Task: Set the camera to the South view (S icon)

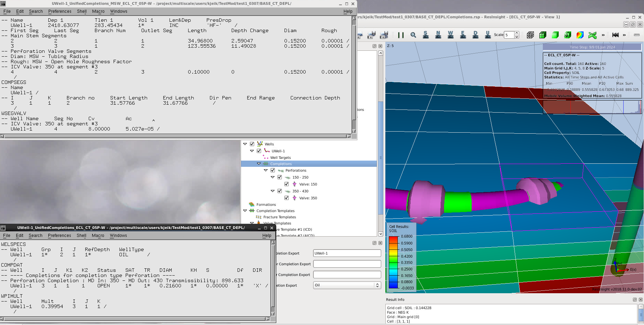Action: point(426,35)
